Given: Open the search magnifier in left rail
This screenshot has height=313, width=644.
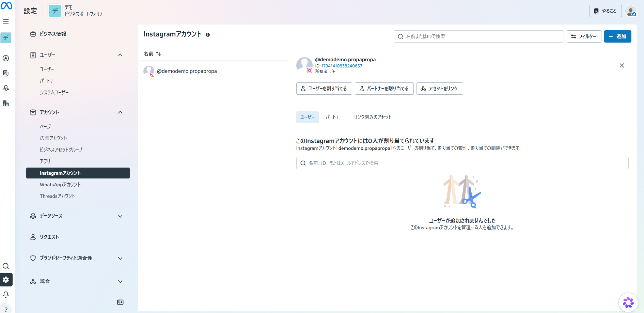Looking at the screenshot, I should (x=6, y=266).
